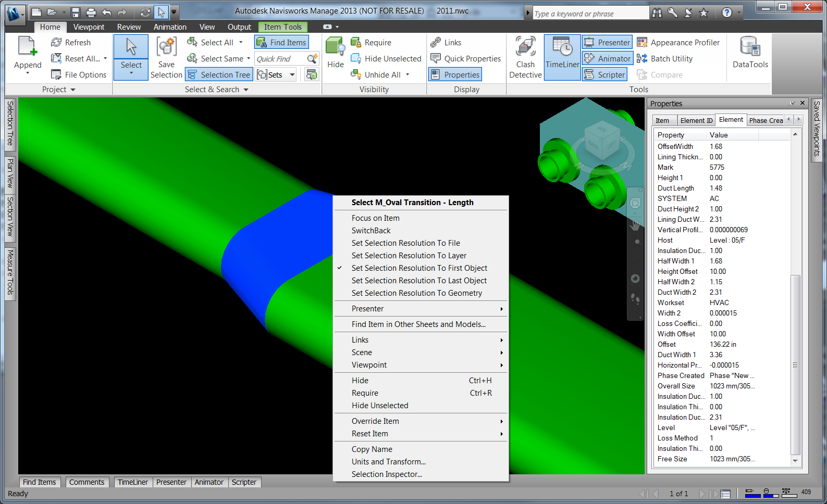Toggle the Find Items window button
Viewport: 827px width, 504px height.
[x=281, y=42]
